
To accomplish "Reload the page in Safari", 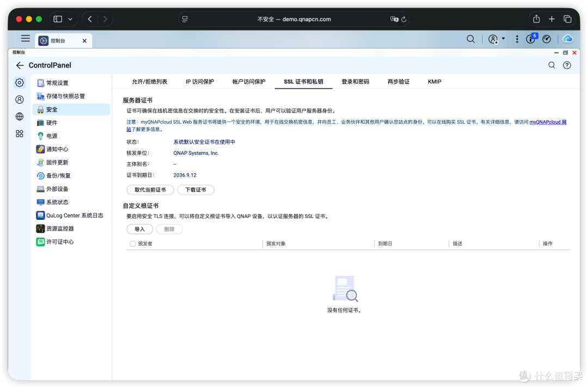I will click(x=404, y=19).
